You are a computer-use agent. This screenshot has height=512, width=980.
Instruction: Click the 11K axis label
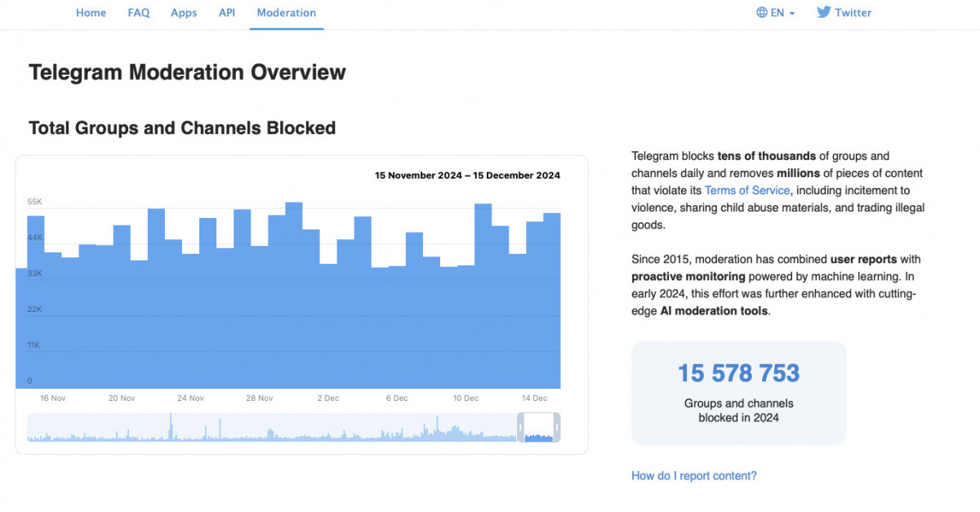pyautogui.click(x=34, y=345)
